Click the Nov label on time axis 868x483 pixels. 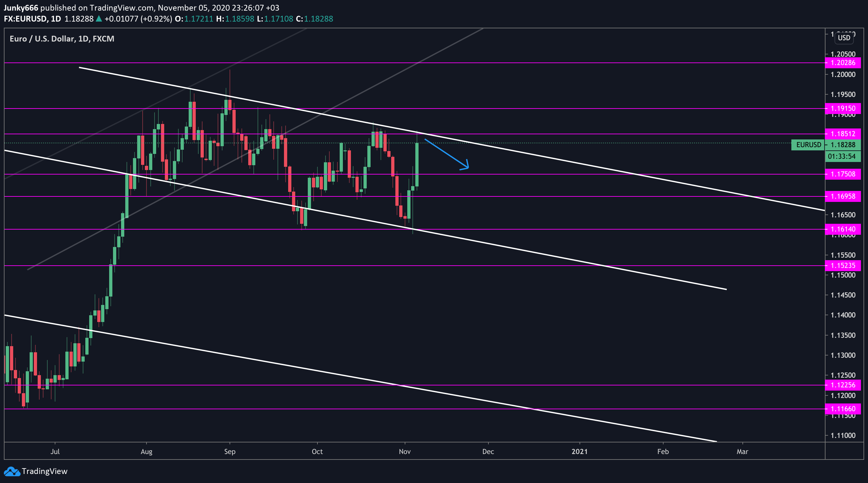coord(405,452)
